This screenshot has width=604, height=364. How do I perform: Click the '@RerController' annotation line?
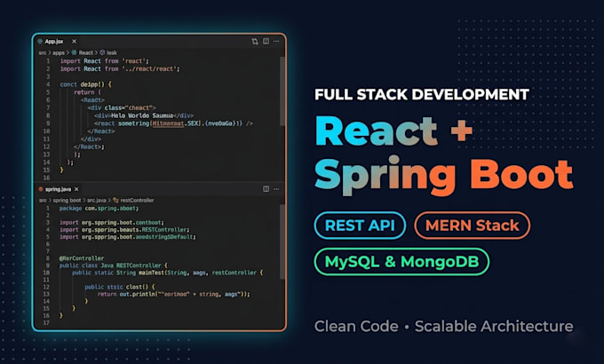point(82,258)
